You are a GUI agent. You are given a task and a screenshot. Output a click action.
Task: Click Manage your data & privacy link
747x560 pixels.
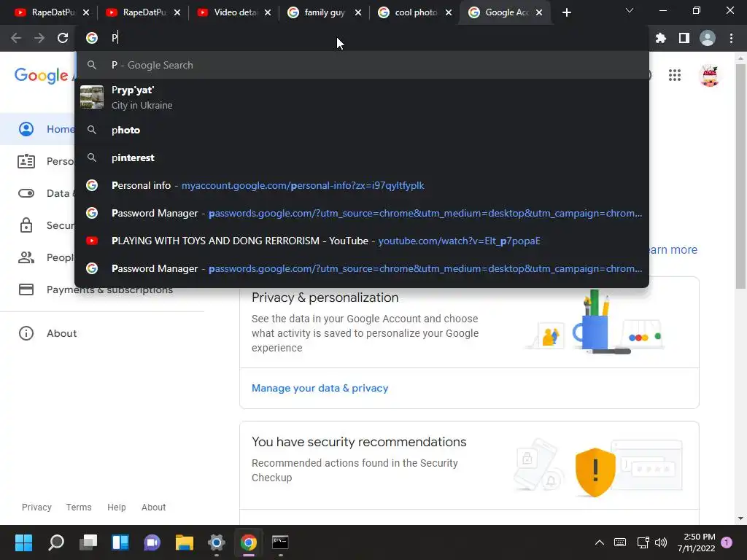pyautogui.click(x=320, y=388)
